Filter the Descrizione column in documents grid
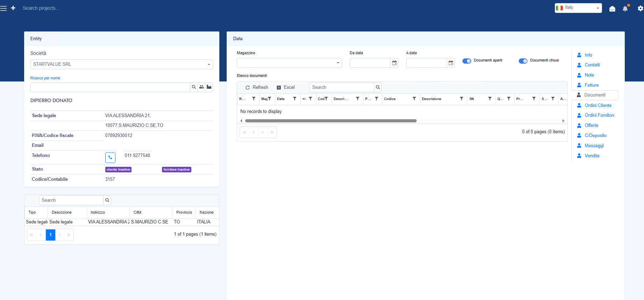 click(461, 99)
